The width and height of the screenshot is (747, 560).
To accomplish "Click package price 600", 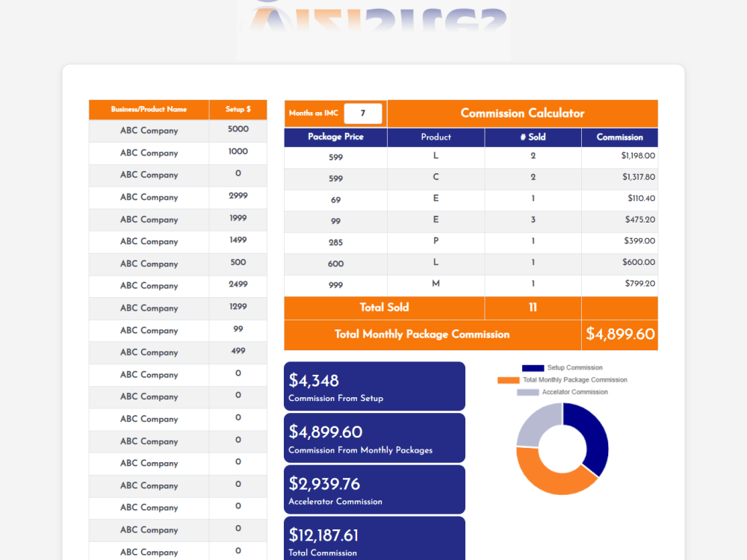I will tap(336, 264).
